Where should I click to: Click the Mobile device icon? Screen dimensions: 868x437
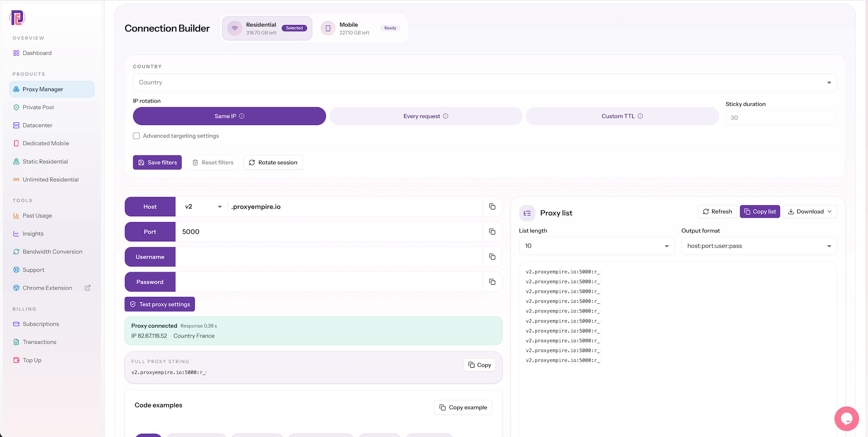[328, 28]
